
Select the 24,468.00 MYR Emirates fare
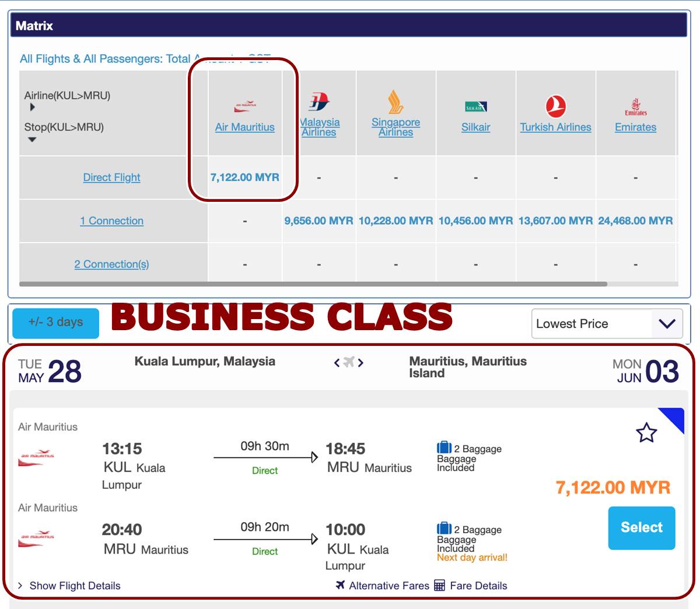click(635, 220)
